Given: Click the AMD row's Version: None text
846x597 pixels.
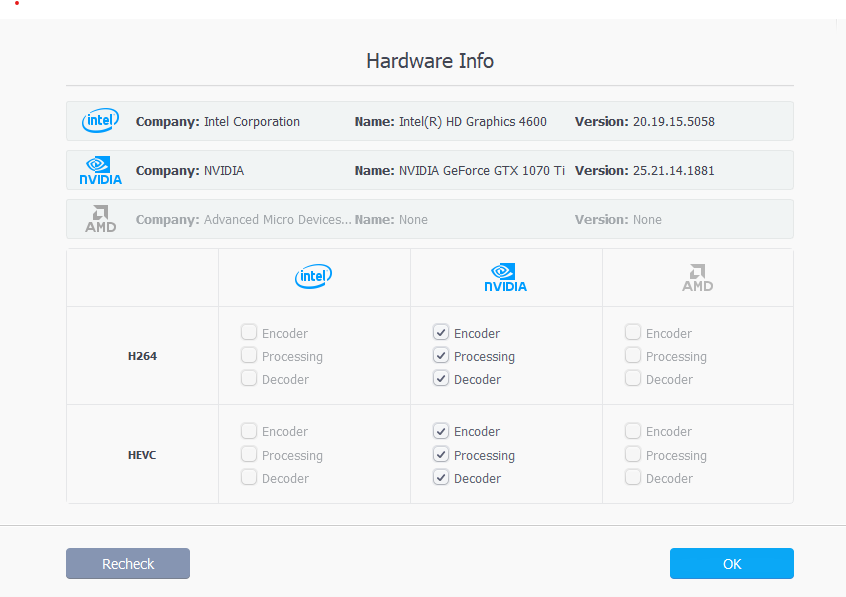Looking at the screenshot, I should coord(618,220).
